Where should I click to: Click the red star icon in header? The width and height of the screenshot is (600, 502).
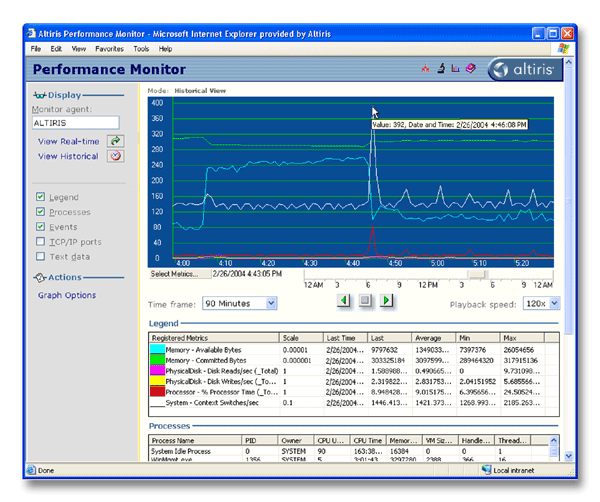coord(425,69)
